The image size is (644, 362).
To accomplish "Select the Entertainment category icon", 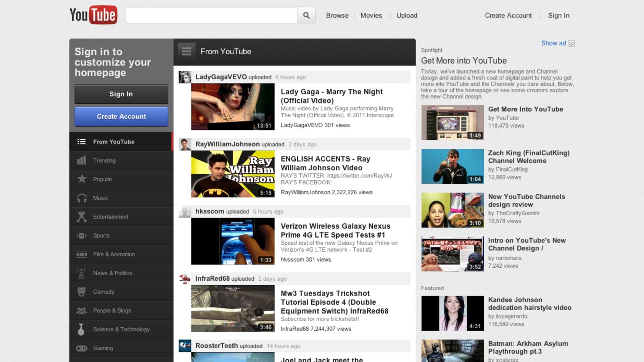I will pyautogui.click(x=81, y=216).
